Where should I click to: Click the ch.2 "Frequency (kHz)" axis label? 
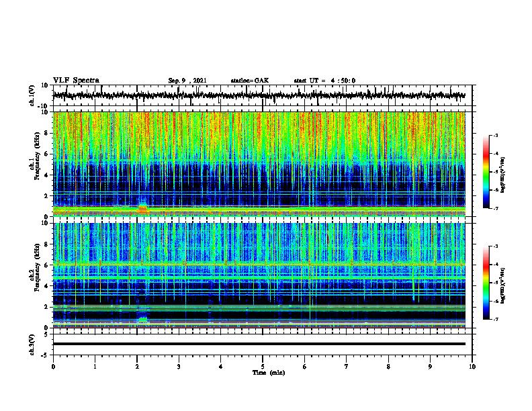[37, 267]
